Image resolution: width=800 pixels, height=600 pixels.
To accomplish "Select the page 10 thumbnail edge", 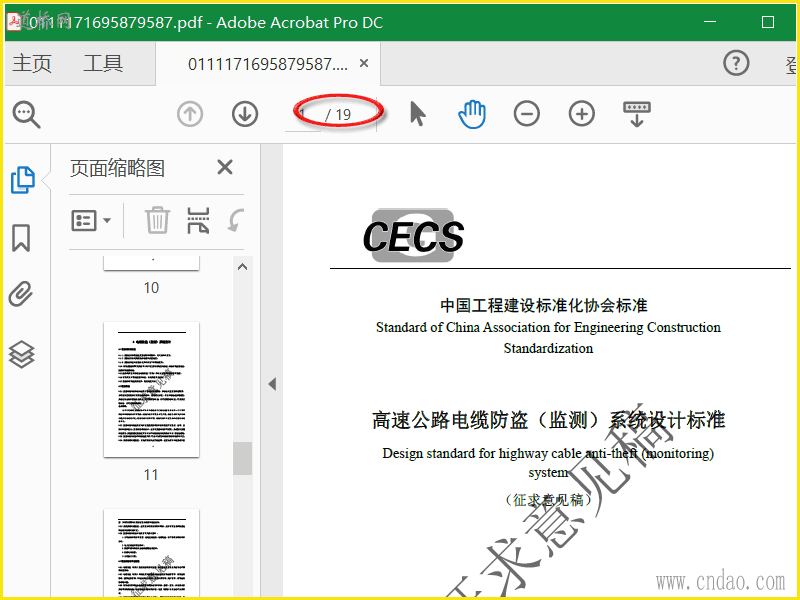I will coord(152,263).
